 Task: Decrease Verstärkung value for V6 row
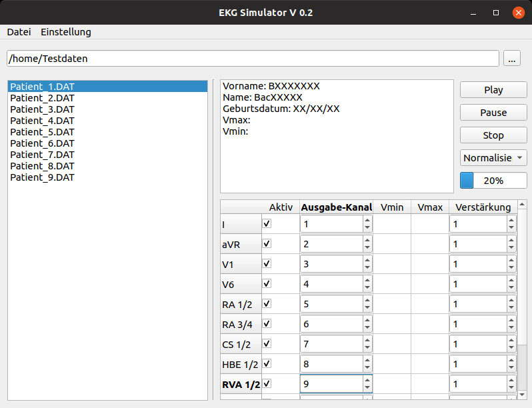511,288
